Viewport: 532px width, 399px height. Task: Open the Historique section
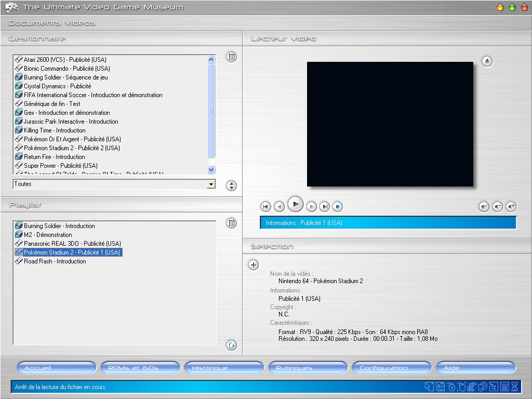pyautogui.click(x=224, y=367)
